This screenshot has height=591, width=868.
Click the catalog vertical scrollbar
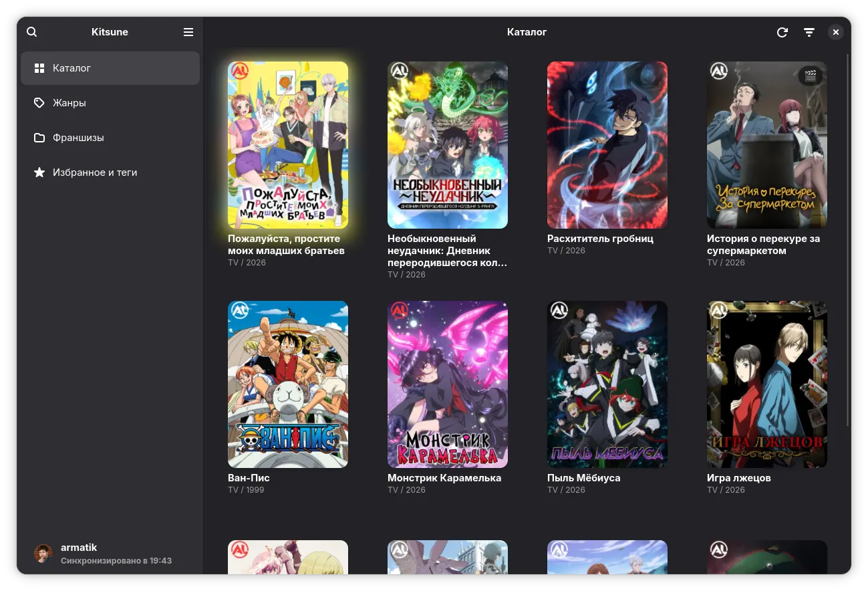pyautogui.click(x=848, y=241)
